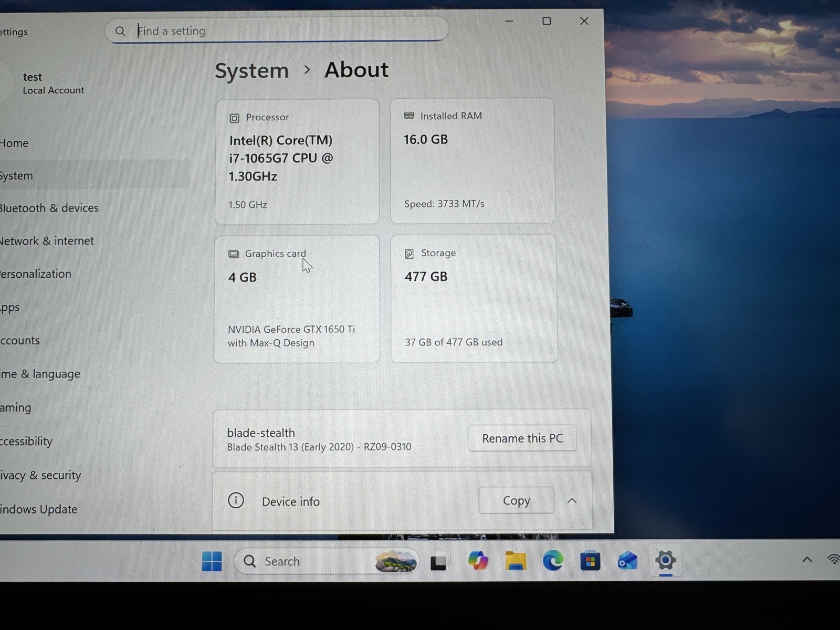
Task: Collapse the Device info section
Action: tap(572, 501)
